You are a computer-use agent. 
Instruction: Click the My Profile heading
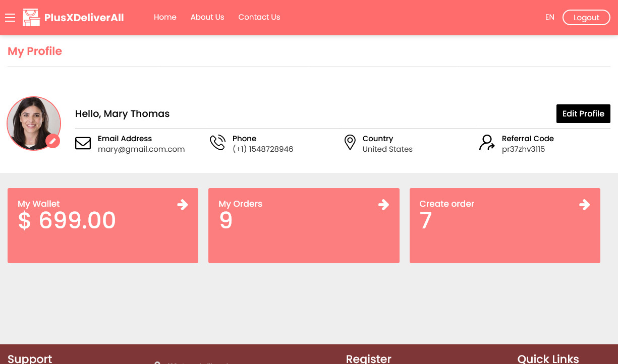click(35, 51)
